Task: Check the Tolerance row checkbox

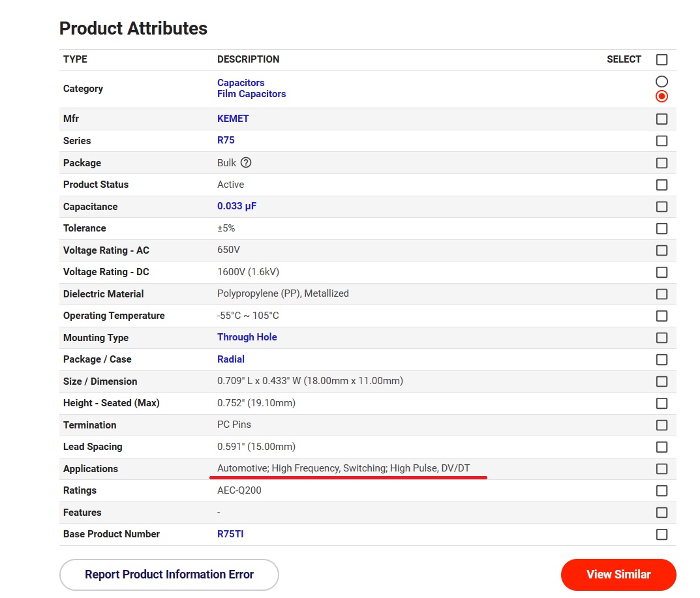Action: 662,228
